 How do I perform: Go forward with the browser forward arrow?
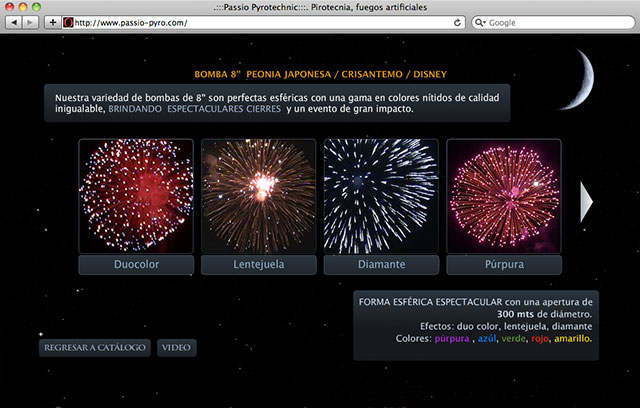(30, 22)
